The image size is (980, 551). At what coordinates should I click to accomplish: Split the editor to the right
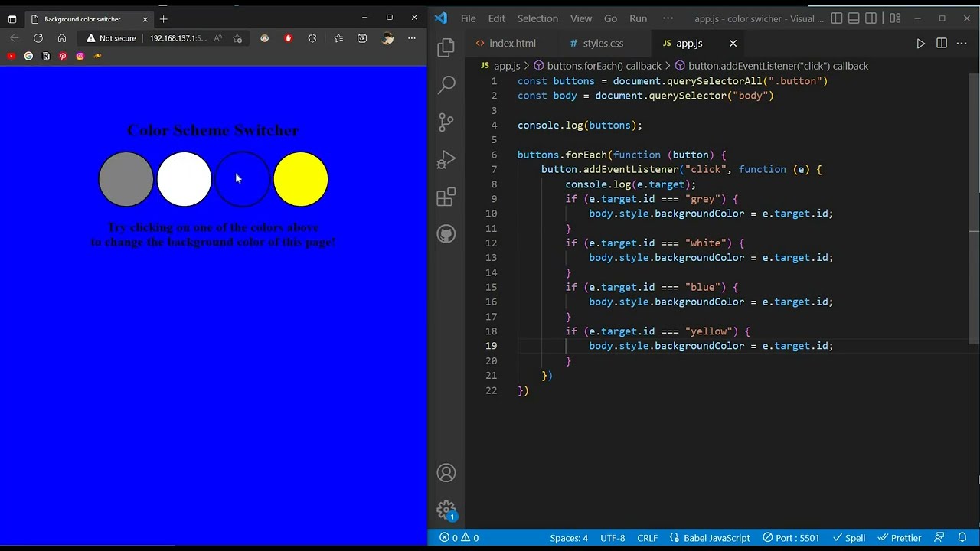(942, 44)
